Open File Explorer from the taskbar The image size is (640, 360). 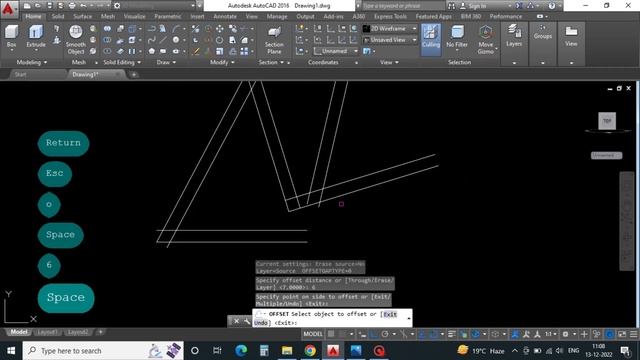(x=287, y=351)
